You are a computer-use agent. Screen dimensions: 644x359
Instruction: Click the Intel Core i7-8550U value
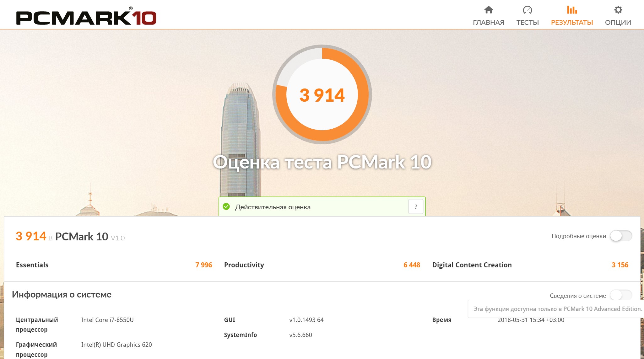pyautogui.click(x=107, y=320)
